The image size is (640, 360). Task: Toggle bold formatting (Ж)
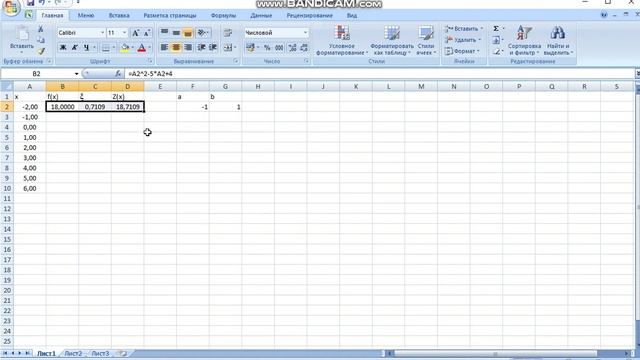(x=63, y=48)
